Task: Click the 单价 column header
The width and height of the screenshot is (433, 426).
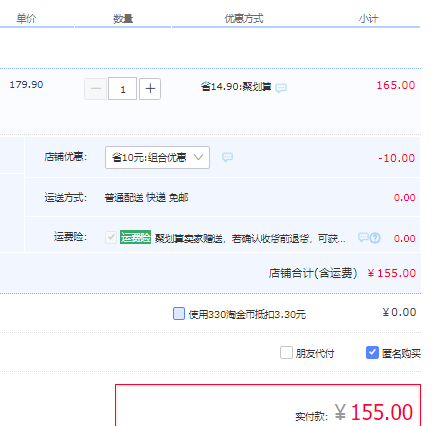Action: tap(26, 19)
